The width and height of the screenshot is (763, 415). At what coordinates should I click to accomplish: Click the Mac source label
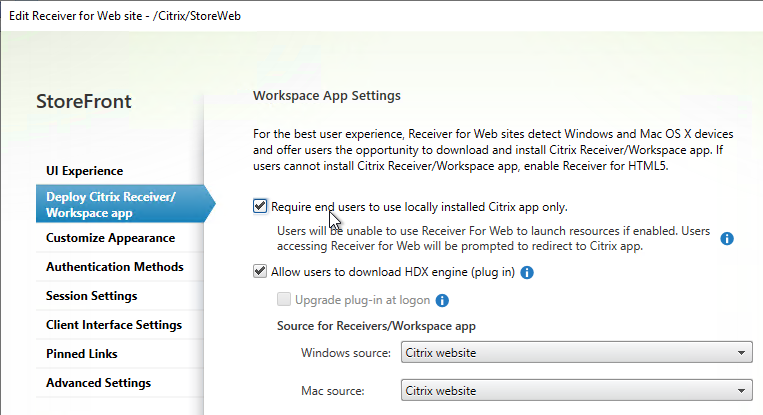[333, 391]
